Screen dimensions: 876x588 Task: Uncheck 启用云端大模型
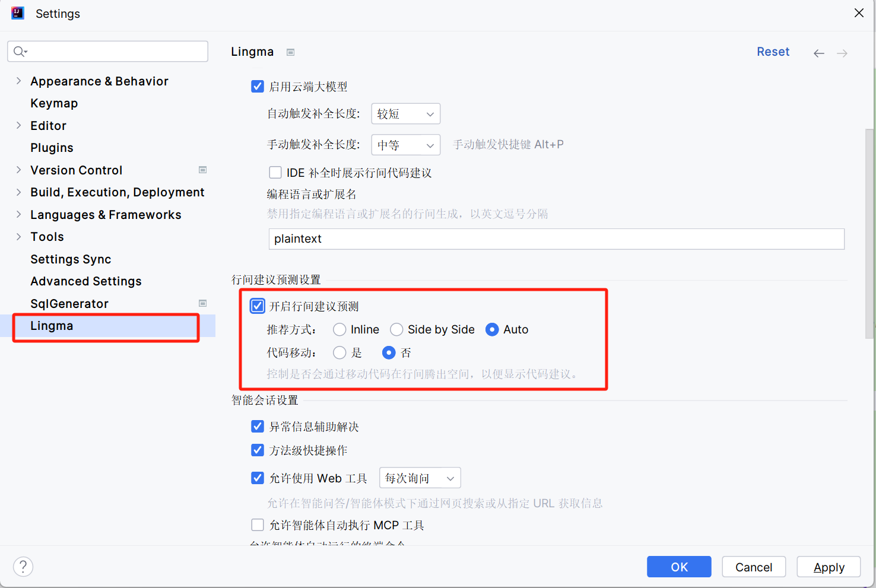point(257,86)
